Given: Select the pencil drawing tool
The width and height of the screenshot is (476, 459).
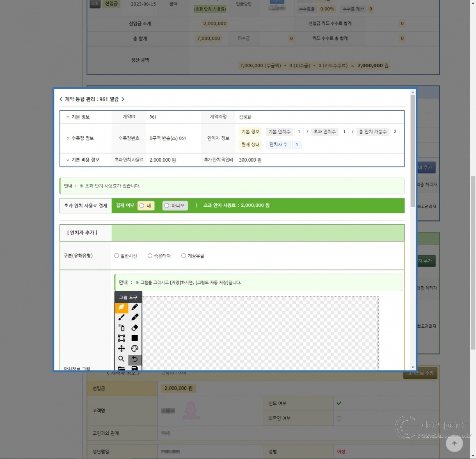Looking at the screenshot, I should coord(135,307).
